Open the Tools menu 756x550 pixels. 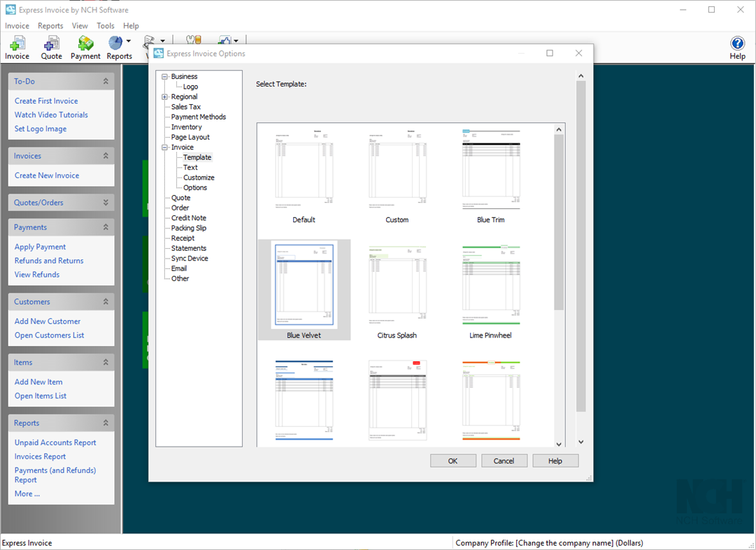click(x=106, y=25)
